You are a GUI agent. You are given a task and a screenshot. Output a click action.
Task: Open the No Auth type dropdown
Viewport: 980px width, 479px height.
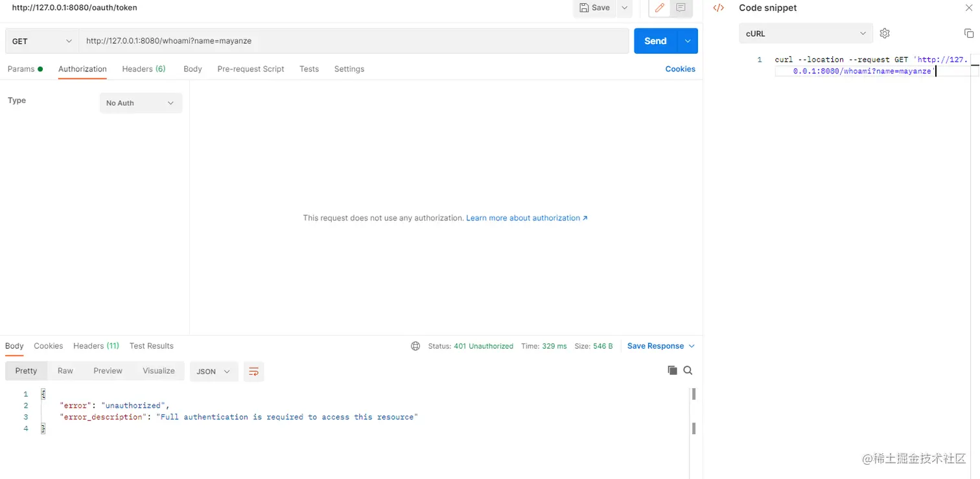141,103
